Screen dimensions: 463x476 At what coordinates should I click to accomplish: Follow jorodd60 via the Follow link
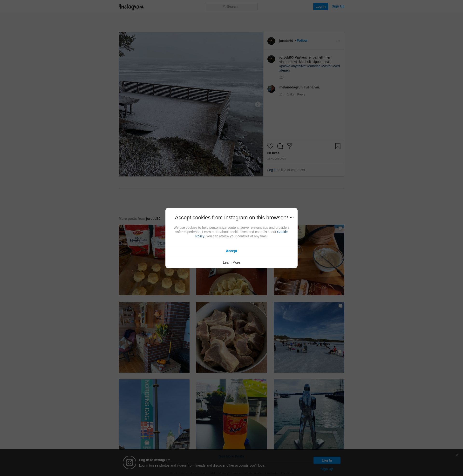click(x=302, y=40)
